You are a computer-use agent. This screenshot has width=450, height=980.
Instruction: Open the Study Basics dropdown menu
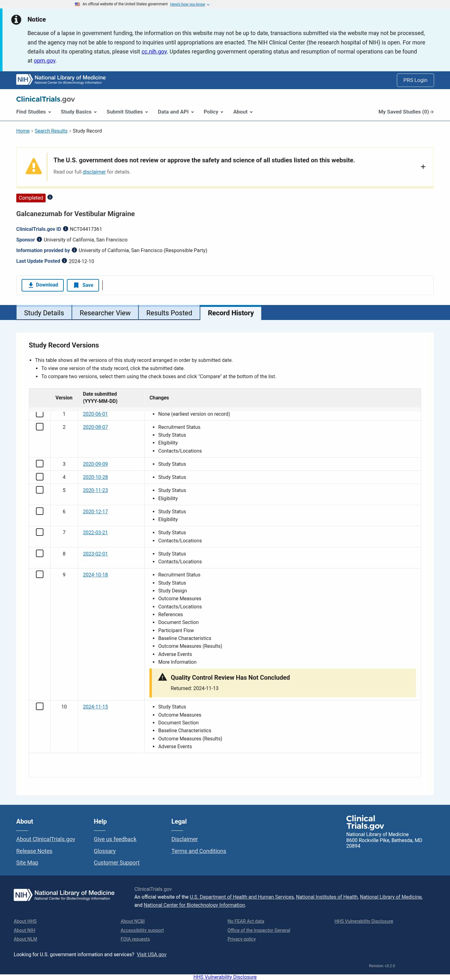79,112
